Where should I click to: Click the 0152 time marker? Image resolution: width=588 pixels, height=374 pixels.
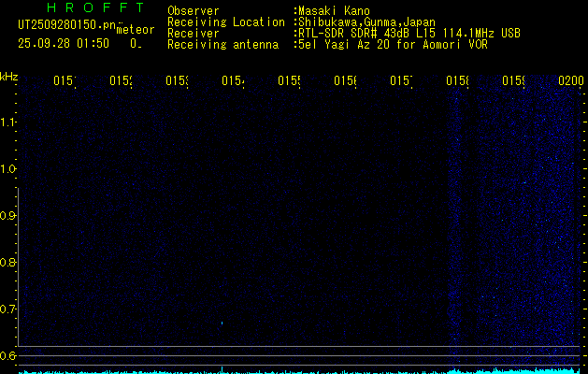pyautogui.click(x=121, y=80)
